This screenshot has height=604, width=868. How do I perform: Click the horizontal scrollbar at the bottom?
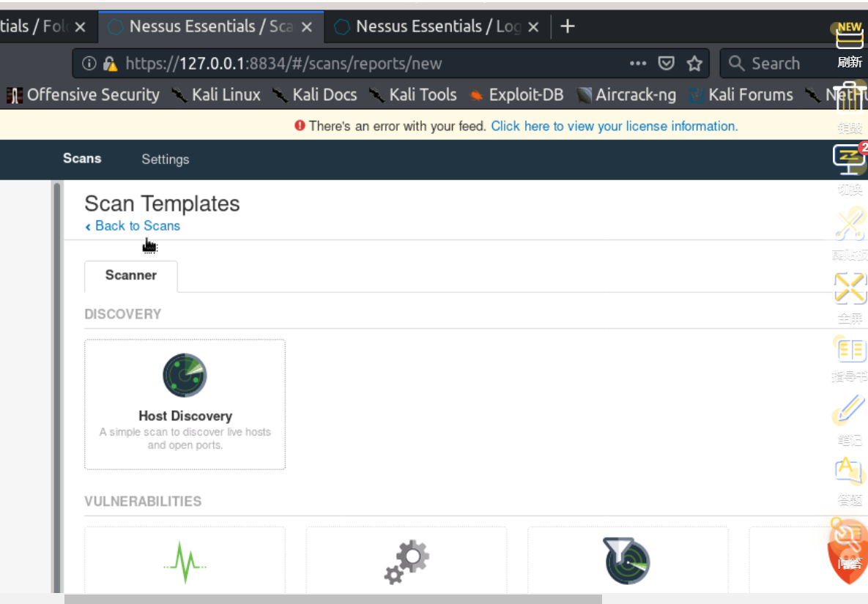click(333, 599)
